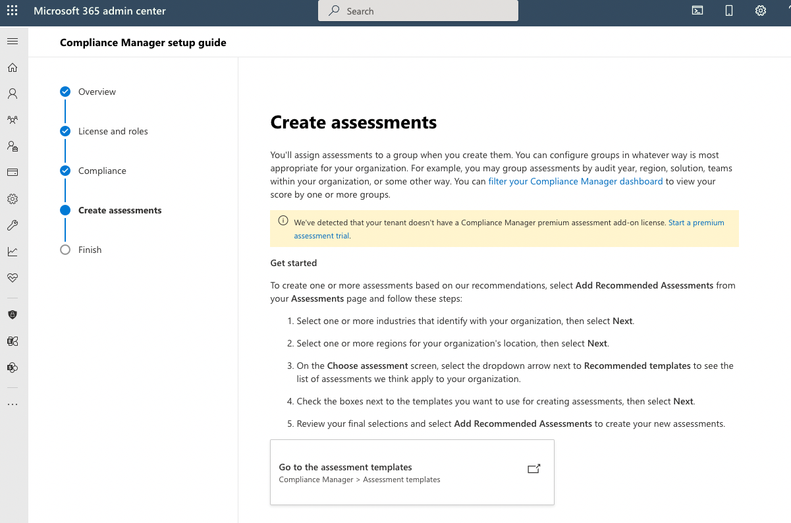Viewport: 791px width, 523px height.
Task: Open filter your Compliance Manager dashboard link
Action: point(576,181)
